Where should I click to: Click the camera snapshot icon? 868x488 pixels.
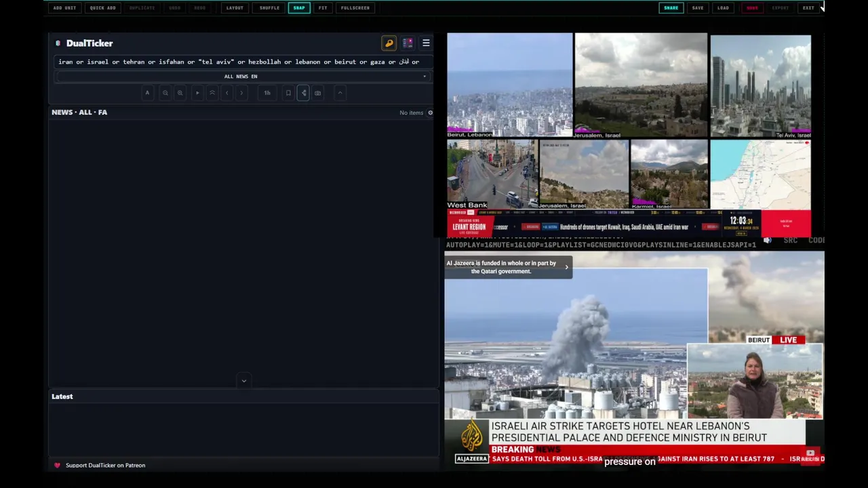[318, 93]
